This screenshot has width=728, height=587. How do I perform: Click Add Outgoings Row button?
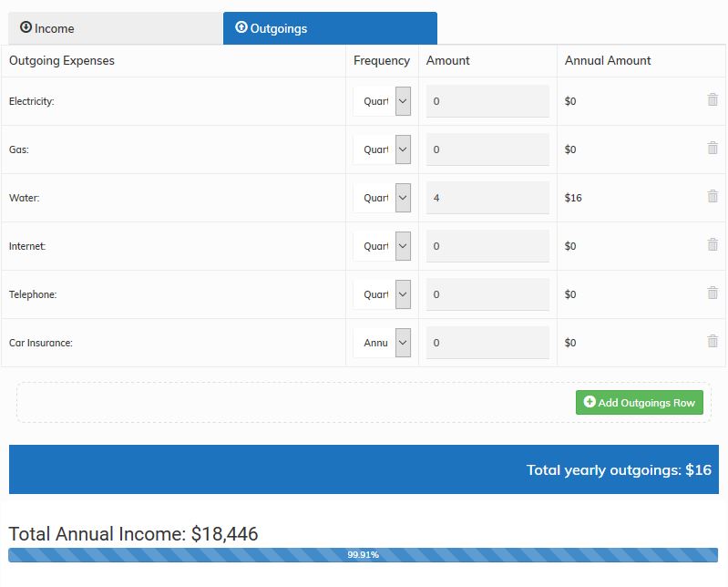coord(640,402)
